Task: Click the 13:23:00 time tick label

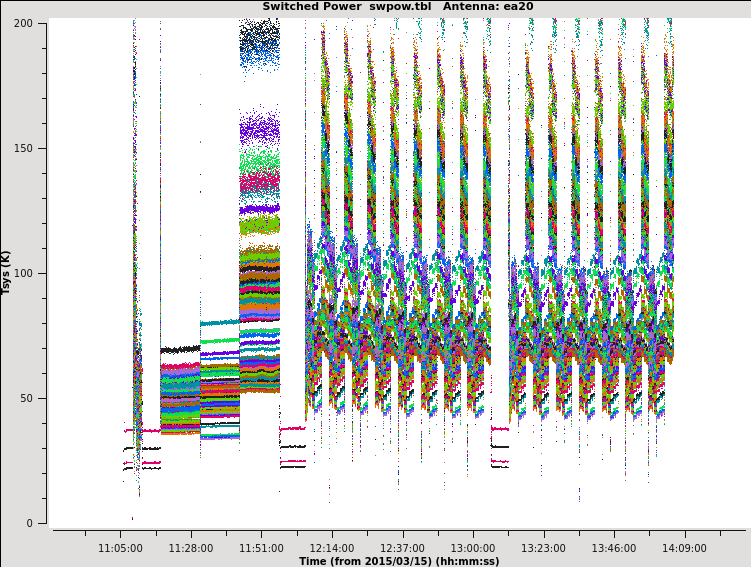Action: pos(543,548)
